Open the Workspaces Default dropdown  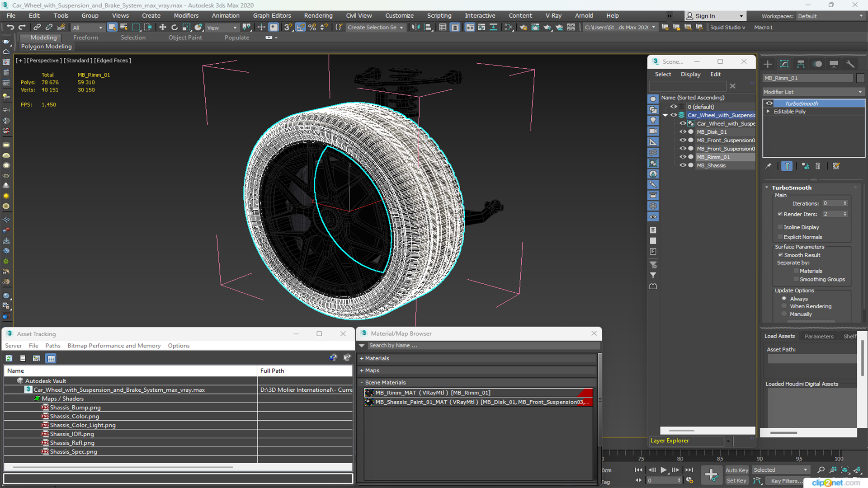830,16
